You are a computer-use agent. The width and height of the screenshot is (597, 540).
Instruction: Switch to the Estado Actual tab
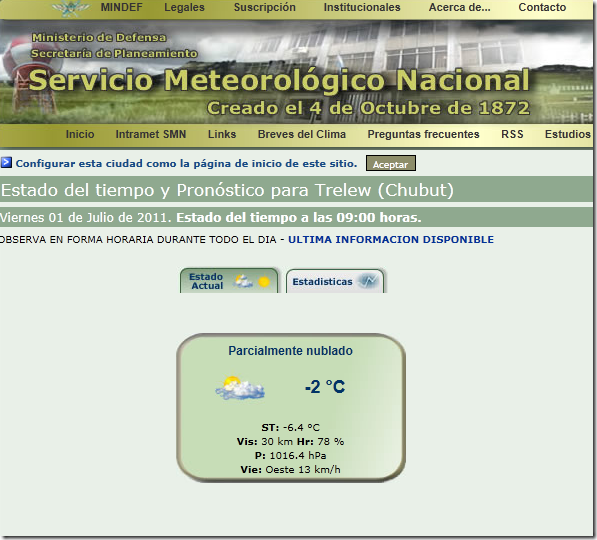point(229,281)
